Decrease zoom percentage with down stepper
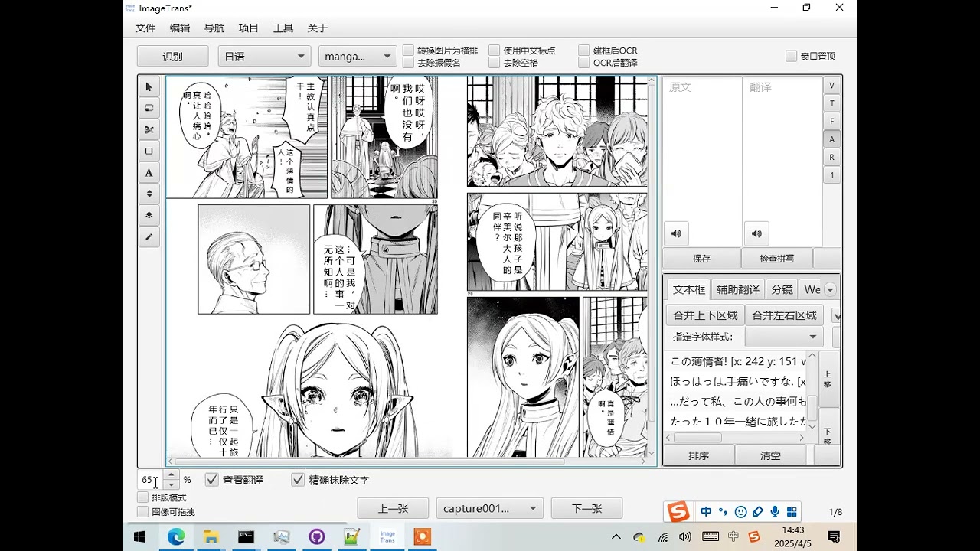Viewport: 980px width, 551px height. [x=172, y=484]
